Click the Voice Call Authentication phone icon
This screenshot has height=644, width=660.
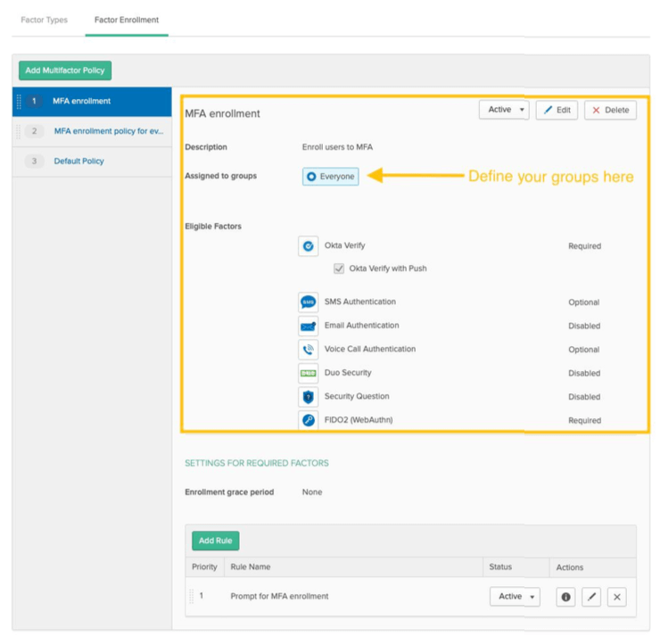click(309, 350)
